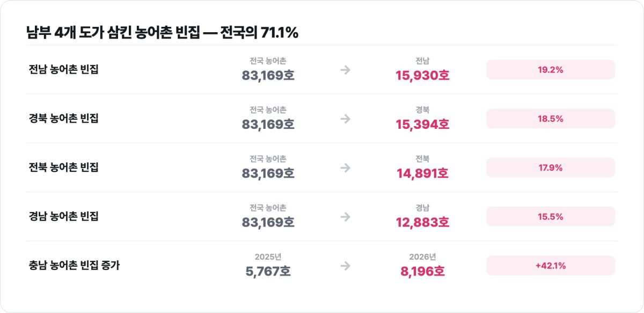The image size is (644, 313).
Task: Select the 15.5% percentage badge
Action: click(x=551, y=216)
